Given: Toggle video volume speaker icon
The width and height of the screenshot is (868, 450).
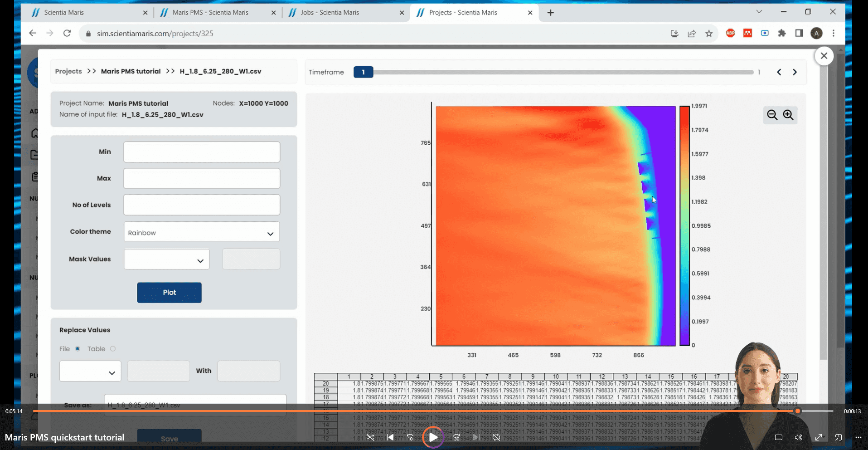Looking at the screenshot, I should (798, 437).
